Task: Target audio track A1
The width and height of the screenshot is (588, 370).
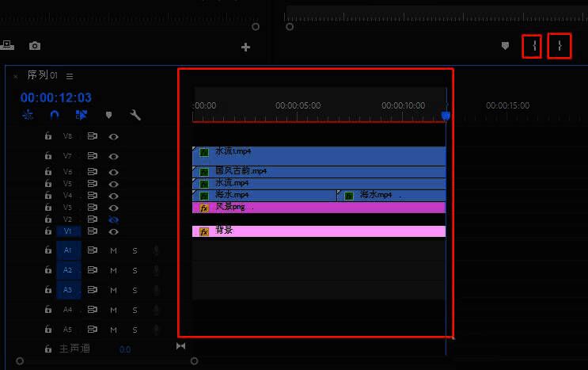Action: pyautogui.click(x=69, y=250)
